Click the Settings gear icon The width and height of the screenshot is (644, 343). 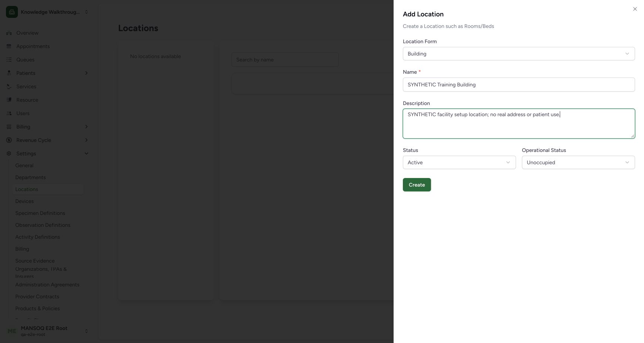9,153
